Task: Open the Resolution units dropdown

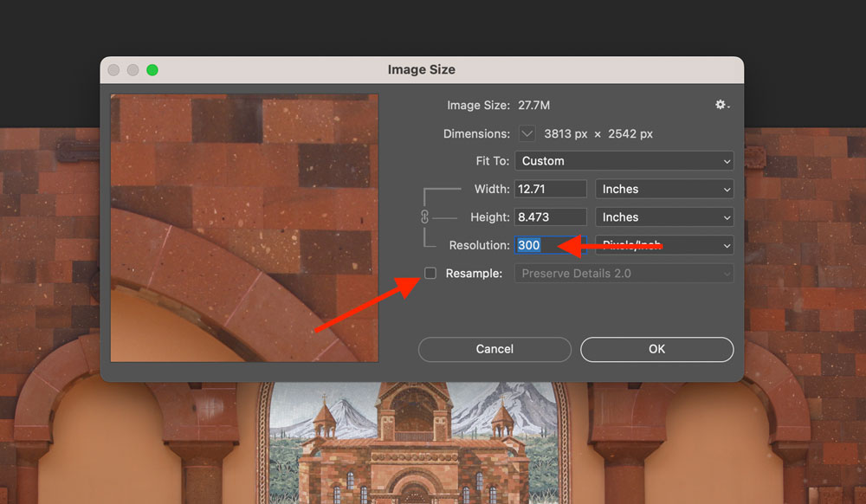Action: (664, 245)
